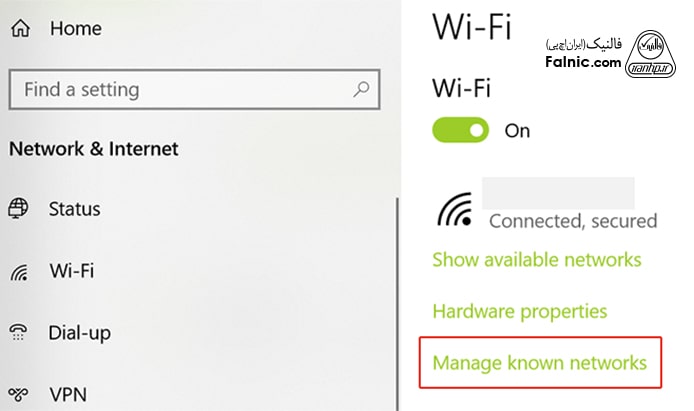Screen dimensions: 694x411
Task: Select VPN in the sidebar
Action: point(68,393)
